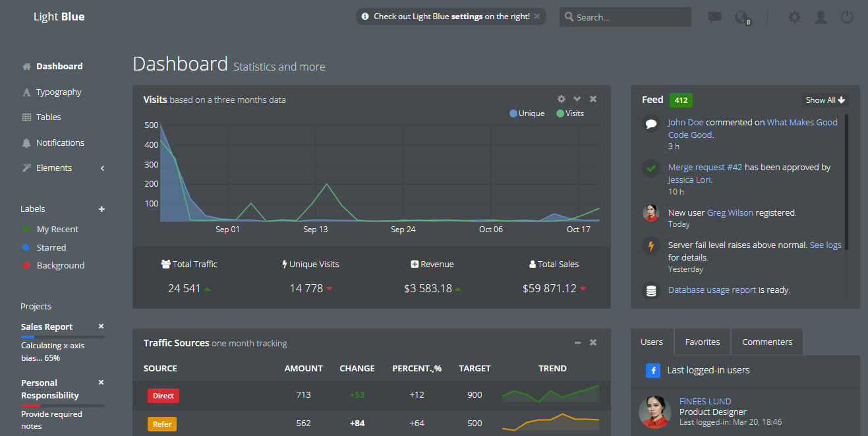
Task: Open Tables from the sidebar icon
Action: pos(26,117)
